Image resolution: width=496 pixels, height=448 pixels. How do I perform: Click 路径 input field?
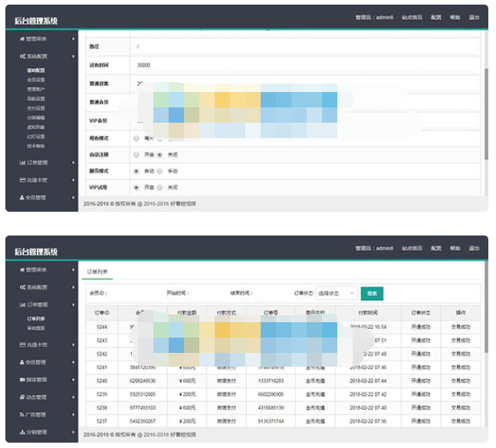pos(305,47)
